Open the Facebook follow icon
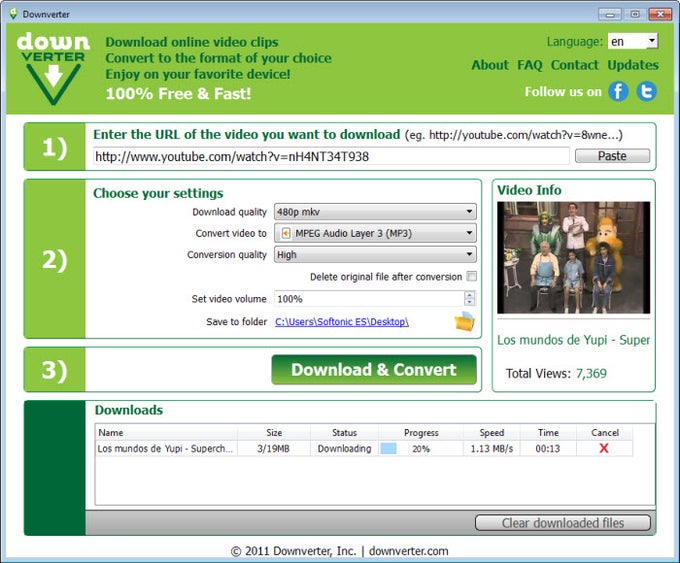680x563 pixels. (x=618, y=92)
